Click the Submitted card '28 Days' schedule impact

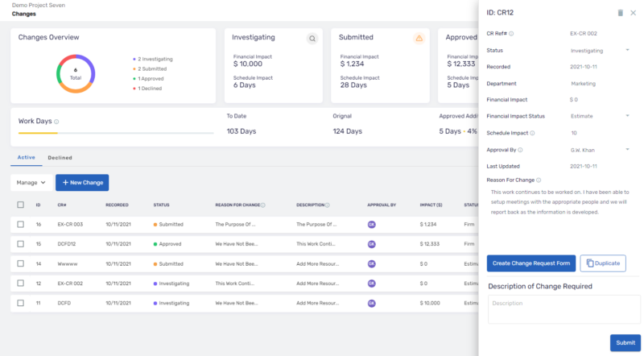coord(353,85)
